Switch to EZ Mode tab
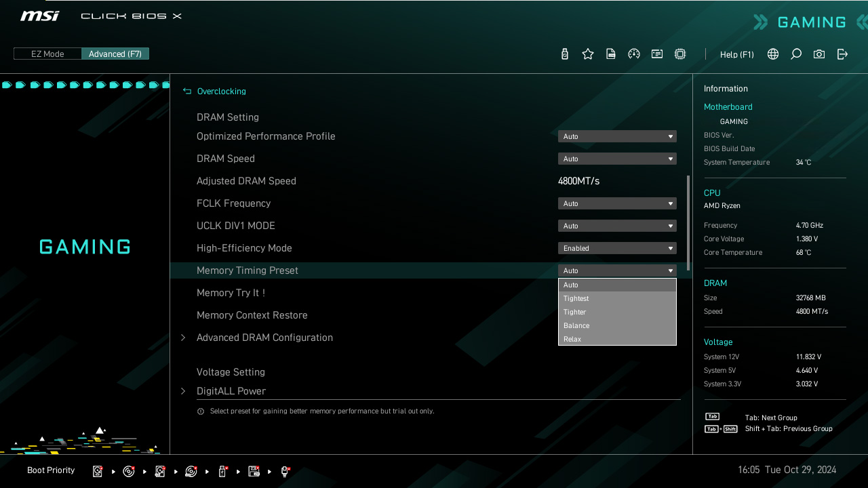868x488 pixels. coord(47,54)
